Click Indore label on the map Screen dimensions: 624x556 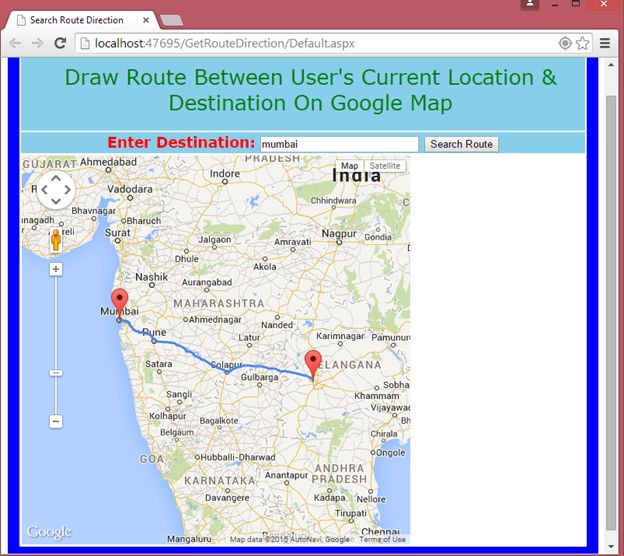[x=225, y=174]
